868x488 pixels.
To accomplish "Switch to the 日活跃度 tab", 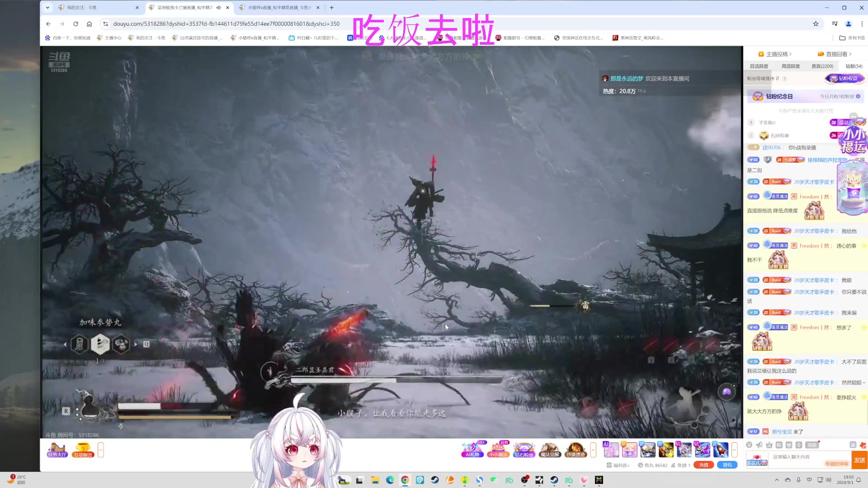I will 759,66.
